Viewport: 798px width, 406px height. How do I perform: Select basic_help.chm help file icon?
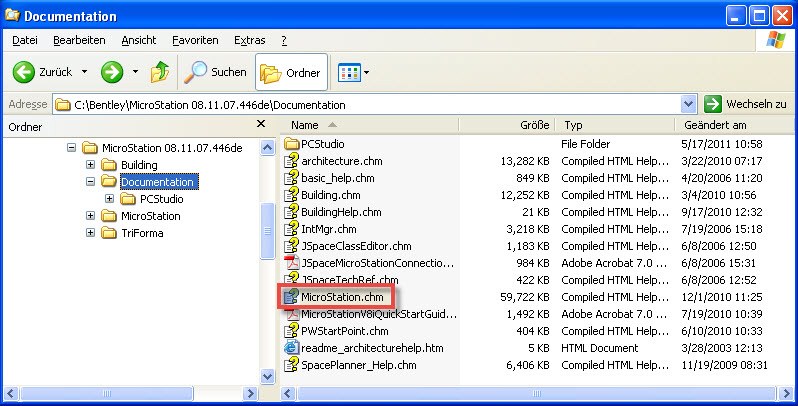pos(292,178)
